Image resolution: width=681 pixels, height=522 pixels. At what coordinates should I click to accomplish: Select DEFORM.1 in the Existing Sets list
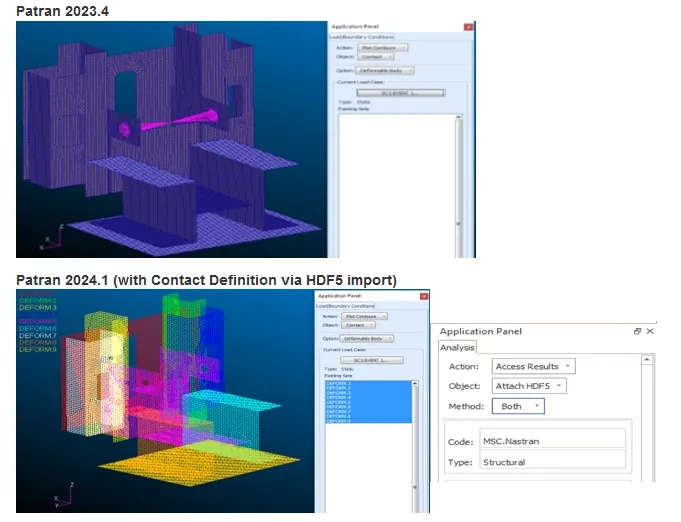point(369,383)
